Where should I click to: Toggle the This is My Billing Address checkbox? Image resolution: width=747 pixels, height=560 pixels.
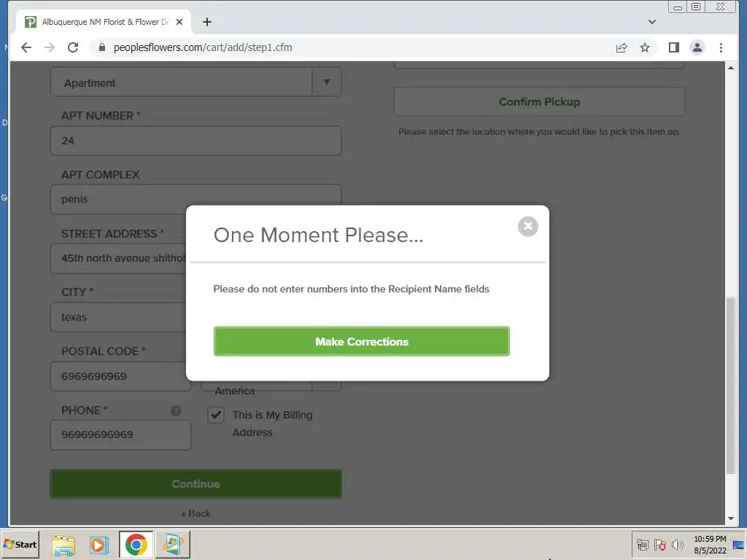point(216,415)
